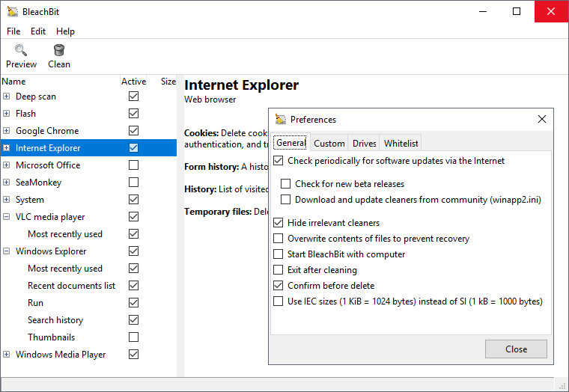569x392 pixels.
Task: Enable Exit after cleaning option
Action: (279, 270)
